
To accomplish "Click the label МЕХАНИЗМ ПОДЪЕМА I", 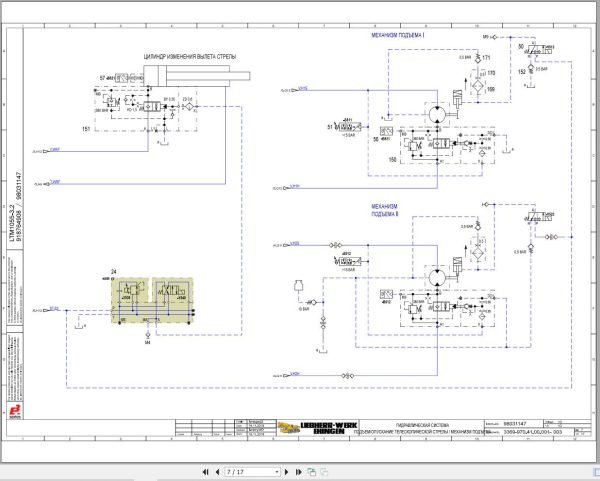I will click(x=398, y=35).
